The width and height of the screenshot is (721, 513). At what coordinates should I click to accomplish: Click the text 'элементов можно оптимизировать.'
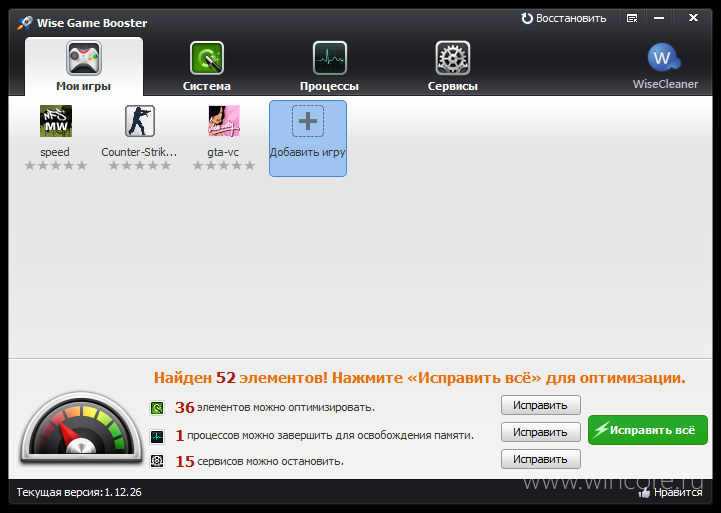tap(286, 408)
